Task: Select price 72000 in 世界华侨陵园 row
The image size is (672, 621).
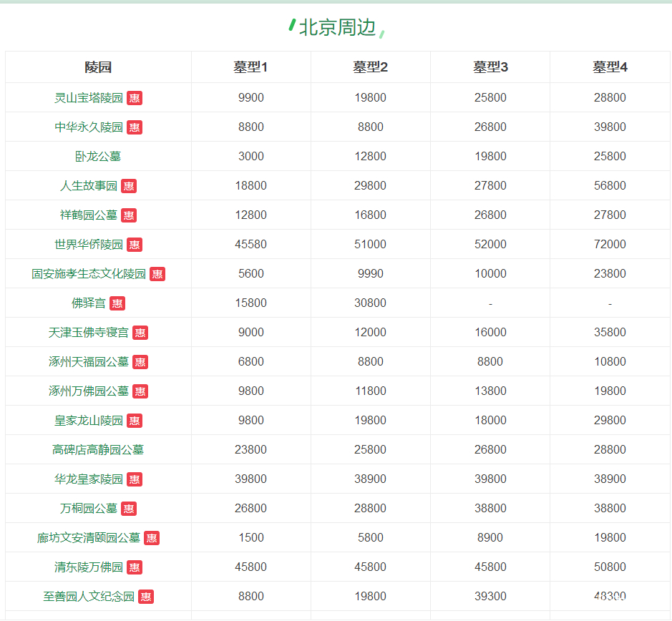Action: click(x=610, y=244)
